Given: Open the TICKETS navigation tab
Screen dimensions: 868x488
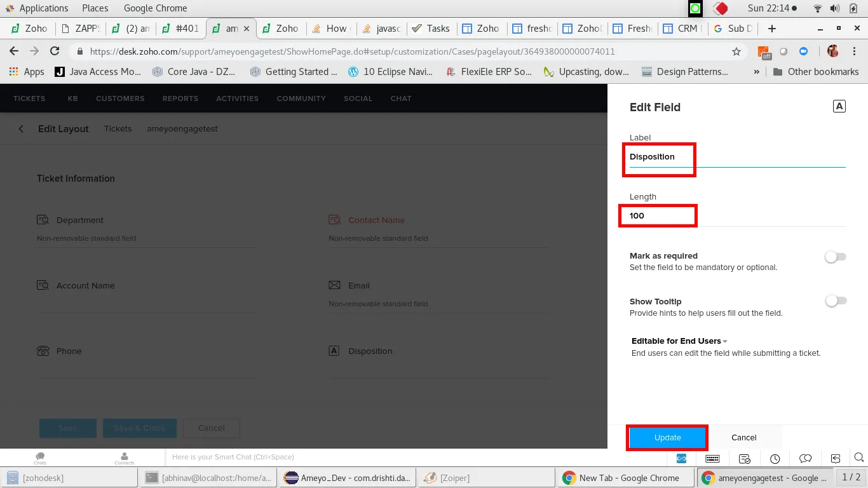Looking at the screenshot, I should [x=29, y=98].
